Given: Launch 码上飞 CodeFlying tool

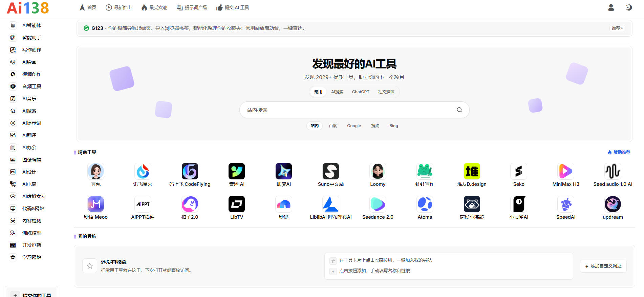Looking at the screenshot, I should coord(190,171).
